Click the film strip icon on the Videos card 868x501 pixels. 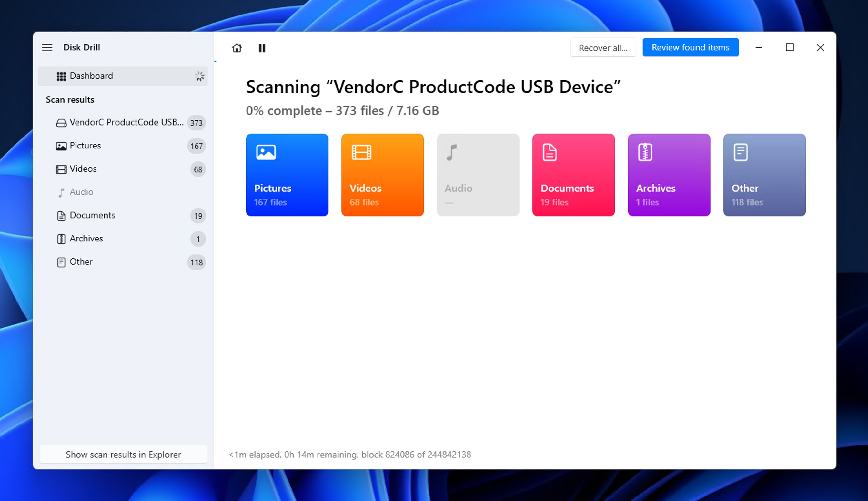point(360,153)
